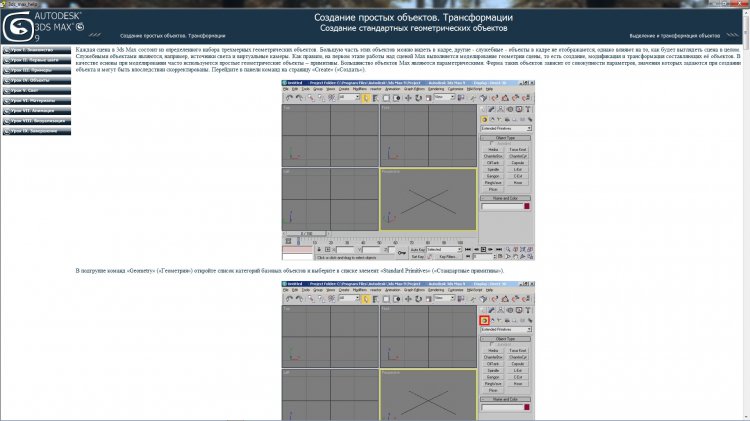Screen dimensions: 750x421
Task: Click Select and Move tool in upper screenshot
Action: [x=408, y=98]
